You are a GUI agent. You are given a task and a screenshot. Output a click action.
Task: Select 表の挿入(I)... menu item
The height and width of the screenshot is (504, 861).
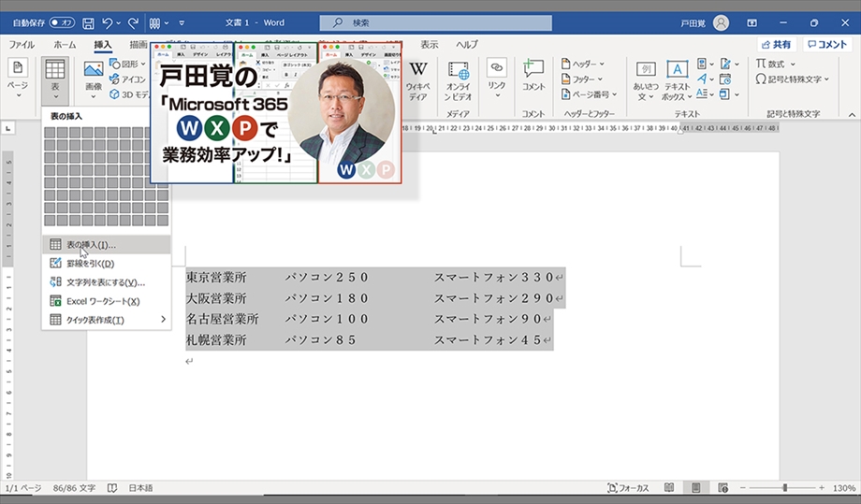(107, 245)
